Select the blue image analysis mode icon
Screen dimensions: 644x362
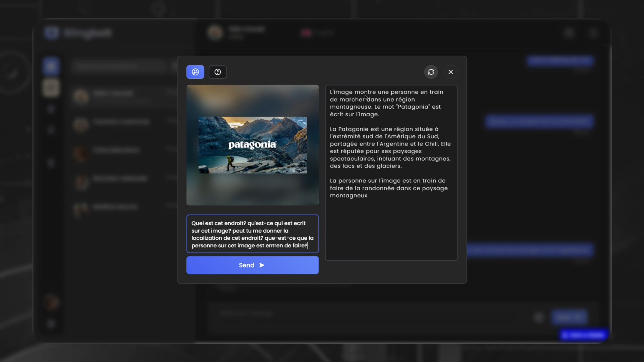point(195,72)
